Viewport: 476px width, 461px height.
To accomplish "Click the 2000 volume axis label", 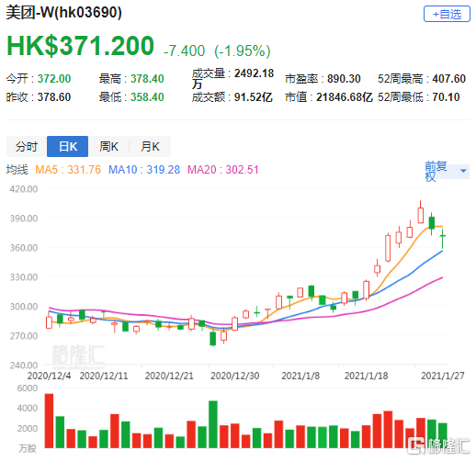I will point(28,429).
